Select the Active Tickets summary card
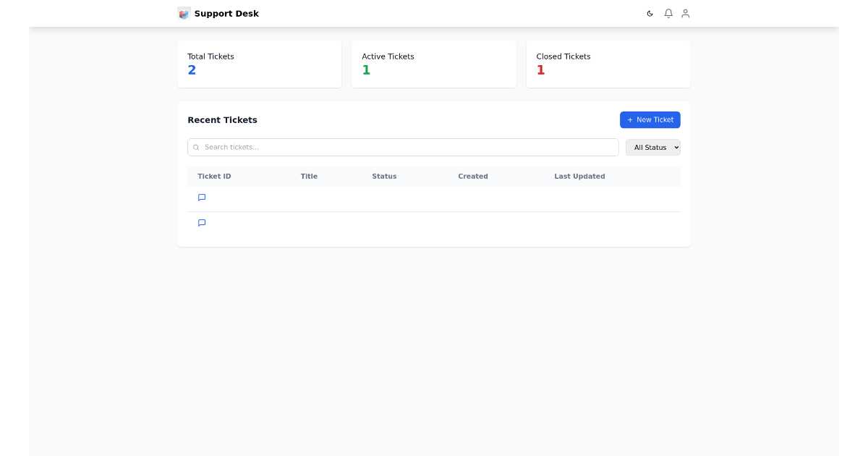The image size is (868, 456). point(434,64)
